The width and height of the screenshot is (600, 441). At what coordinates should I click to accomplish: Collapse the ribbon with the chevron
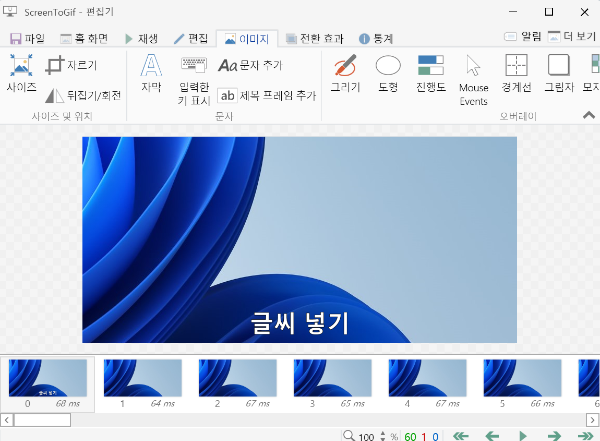589,115
